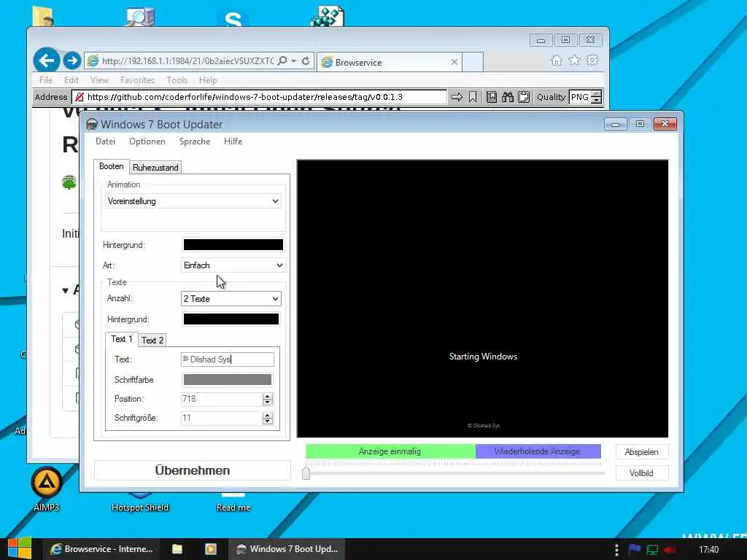Open the Datei menu
Viewport: 747px width, 560px height.
[x=105, y=141]
